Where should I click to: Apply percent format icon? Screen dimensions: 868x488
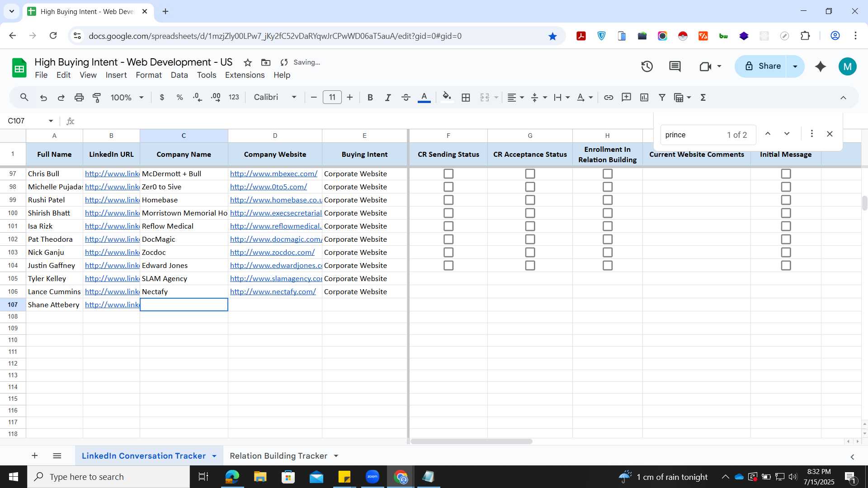point(179,98)
